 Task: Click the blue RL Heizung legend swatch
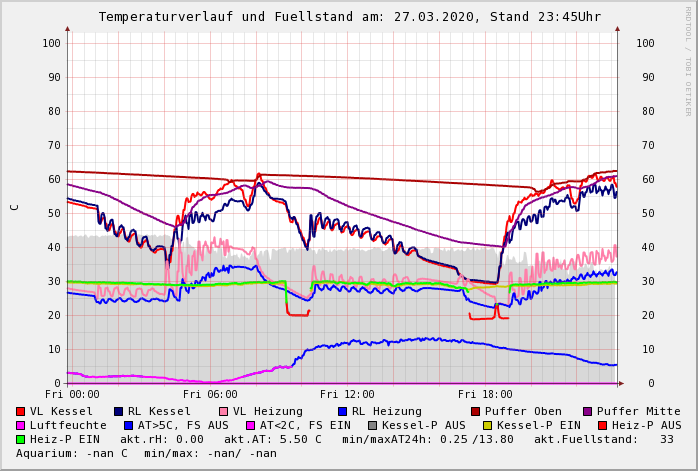pos(342,411)
